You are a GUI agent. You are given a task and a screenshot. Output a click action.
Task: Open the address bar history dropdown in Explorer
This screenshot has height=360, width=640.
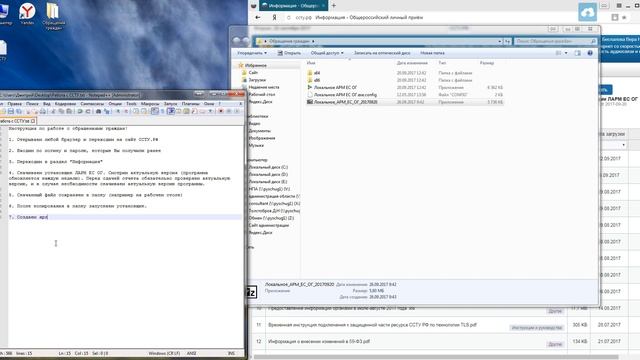pos(500,41)
